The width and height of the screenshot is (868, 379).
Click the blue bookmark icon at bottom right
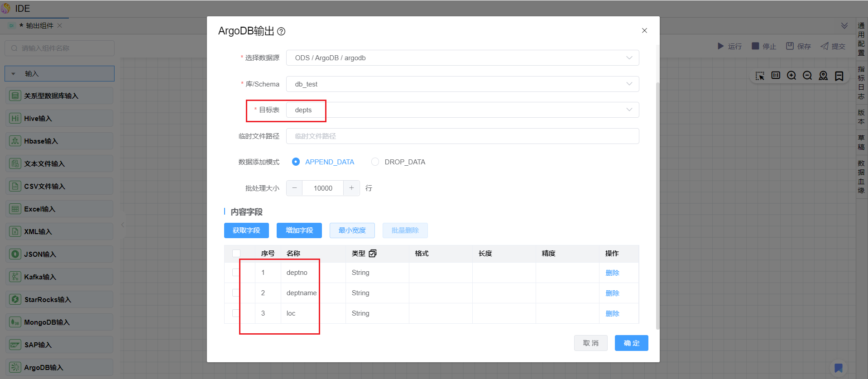coord(839,368)
